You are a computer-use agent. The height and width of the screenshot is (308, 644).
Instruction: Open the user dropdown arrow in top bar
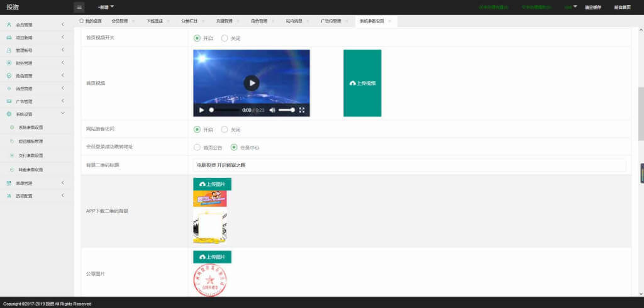pos(575,6)
